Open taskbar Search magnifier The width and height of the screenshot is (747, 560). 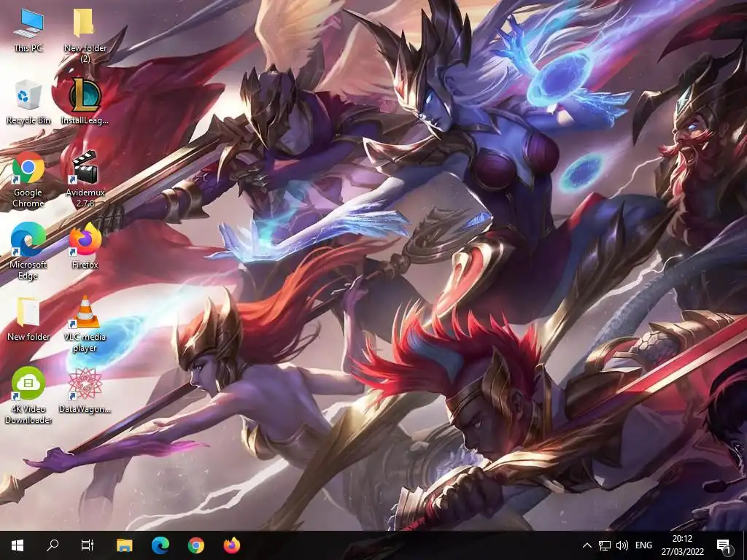point(53,545)
